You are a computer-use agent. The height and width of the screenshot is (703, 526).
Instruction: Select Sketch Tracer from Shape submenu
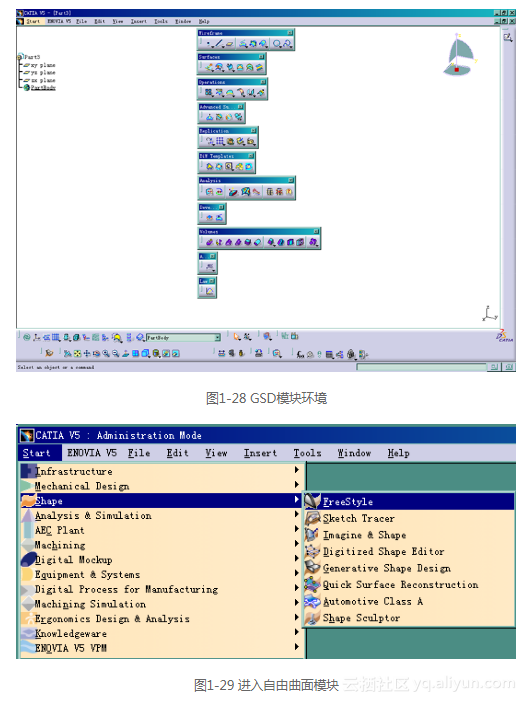click(358, 518)
